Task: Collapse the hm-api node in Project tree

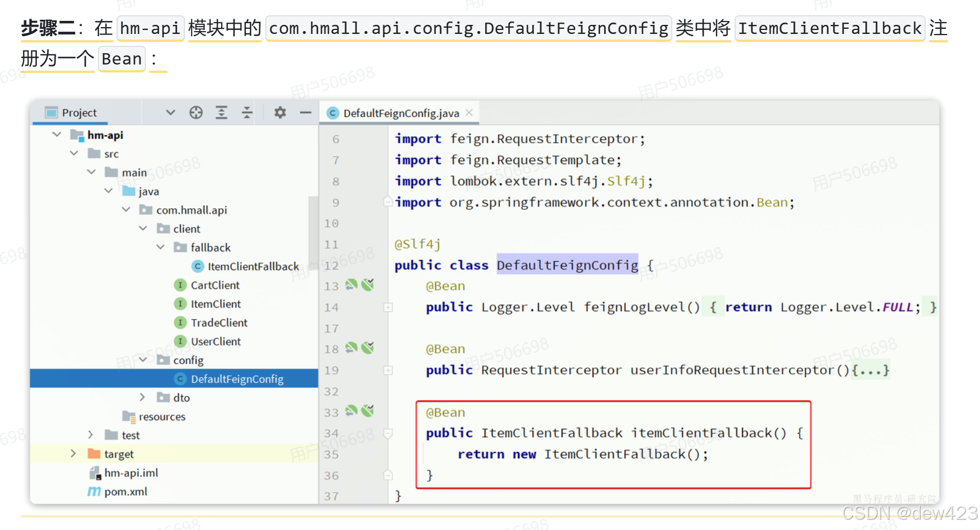Action: point(56,135)
